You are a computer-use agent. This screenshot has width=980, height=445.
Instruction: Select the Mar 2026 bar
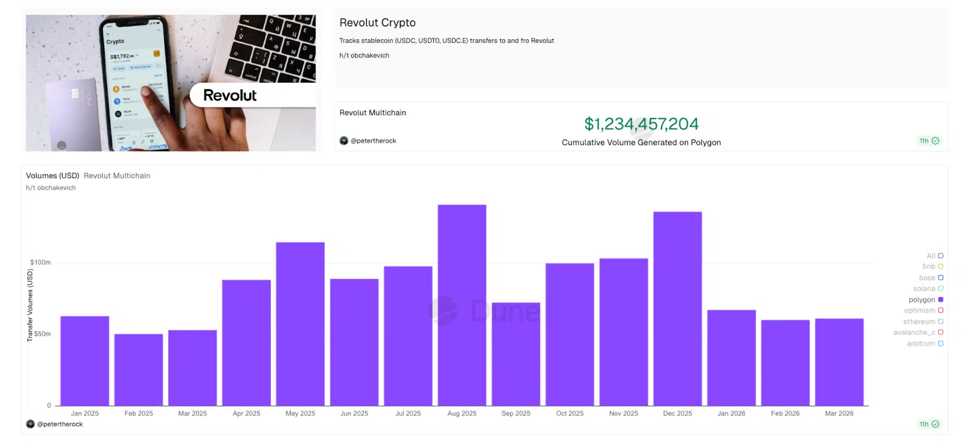coord(839,362)
